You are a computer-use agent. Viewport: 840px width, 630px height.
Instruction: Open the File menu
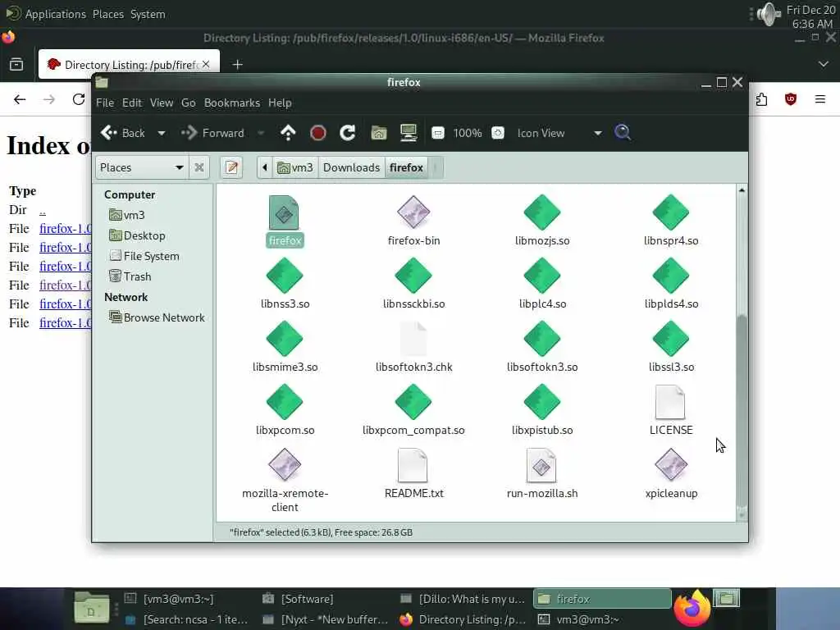(105, 103)
